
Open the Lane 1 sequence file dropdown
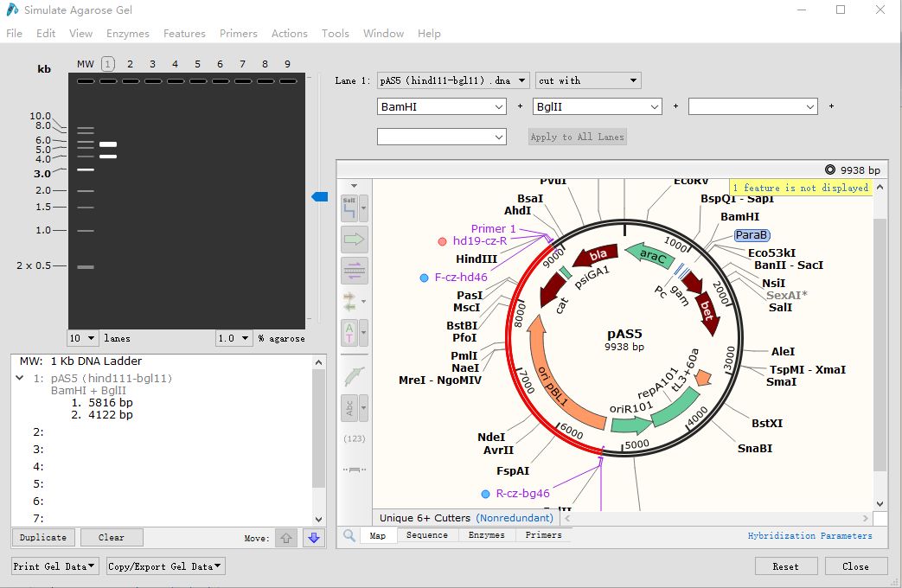[452, 80]
